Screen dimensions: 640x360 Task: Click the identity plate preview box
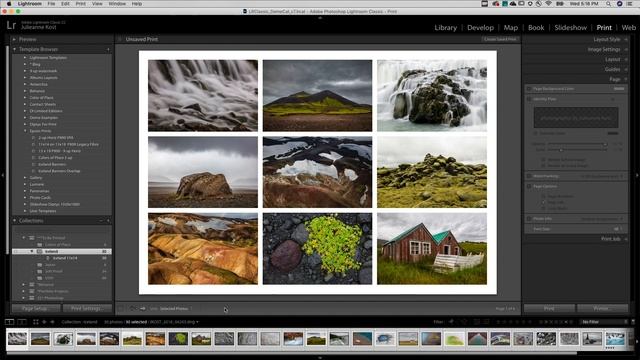[576, 118]
